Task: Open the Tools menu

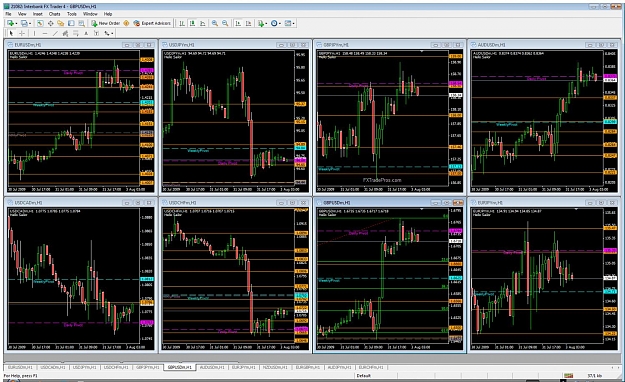Action: tap(72, 14)
